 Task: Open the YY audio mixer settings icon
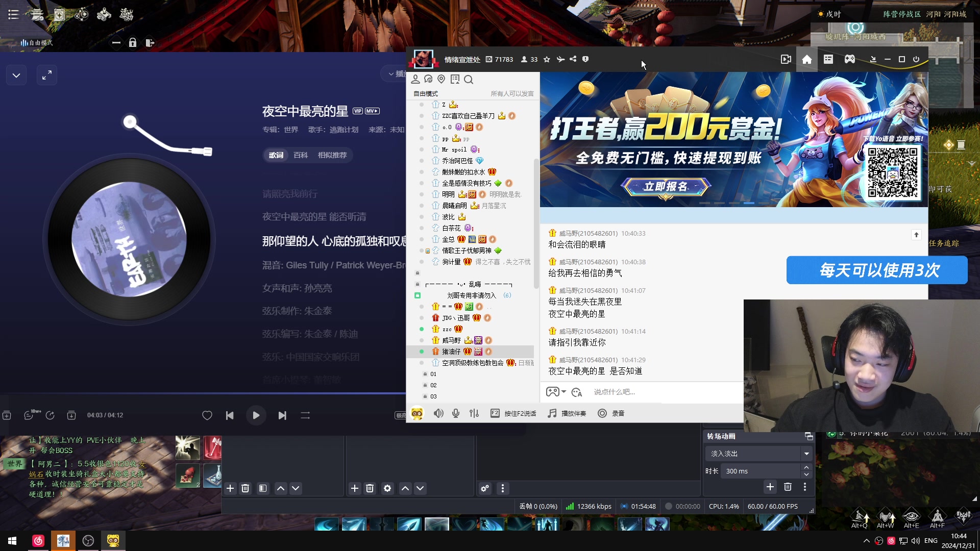(474, 413)
